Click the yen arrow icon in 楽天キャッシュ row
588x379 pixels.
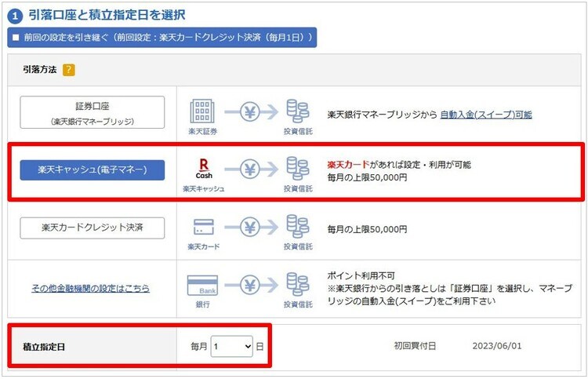tap(251, 169)
